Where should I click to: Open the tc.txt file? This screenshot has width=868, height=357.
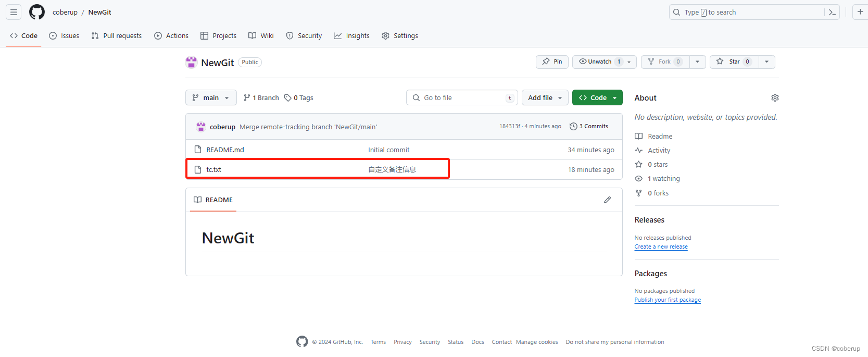pyautogui.click(x=213, y=169)
